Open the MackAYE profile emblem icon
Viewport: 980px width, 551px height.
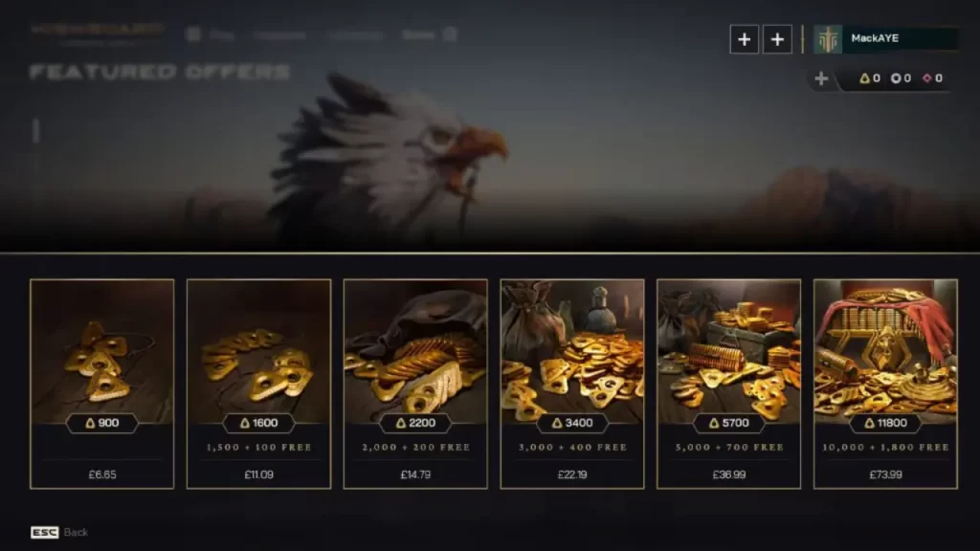(828, 39)
